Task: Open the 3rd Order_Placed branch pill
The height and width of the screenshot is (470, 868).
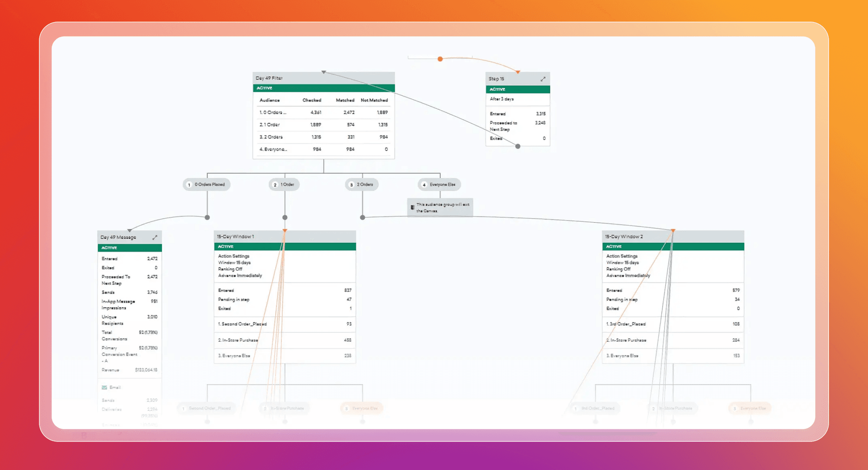Action: [595, 408]
